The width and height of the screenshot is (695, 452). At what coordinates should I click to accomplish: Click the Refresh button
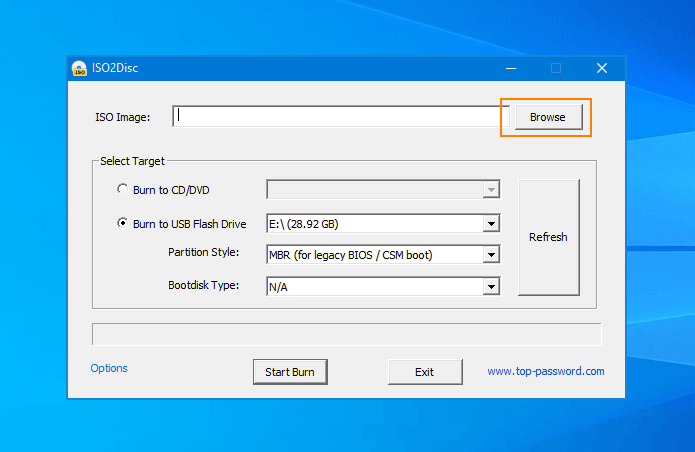click(549, 237)
